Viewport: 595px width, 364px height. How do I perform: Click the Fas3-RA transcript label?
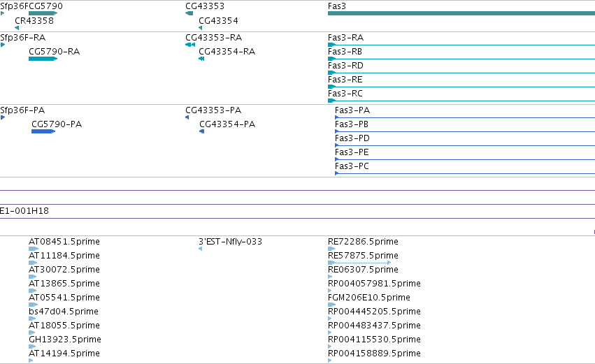[345, 38]
